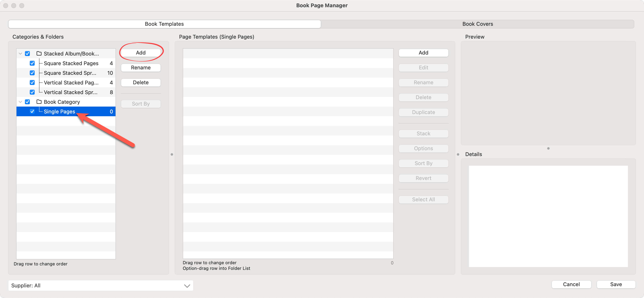Click the Book Category folder icon
Image resolution: width=644 pixels, height=298 pixels.
[39, 102]
